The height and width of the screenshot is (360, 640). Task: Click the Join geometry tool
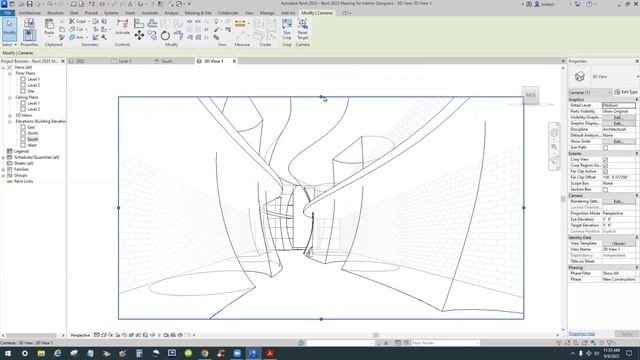point(77,37)
